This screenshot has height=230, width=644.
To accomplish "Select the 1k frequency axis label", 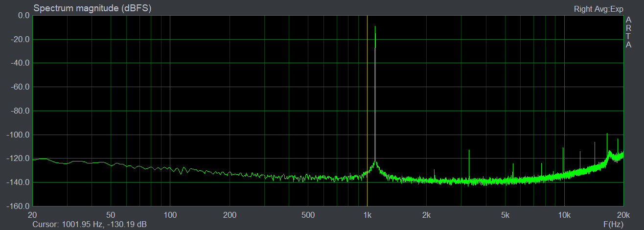I will [x=367, y=215].
